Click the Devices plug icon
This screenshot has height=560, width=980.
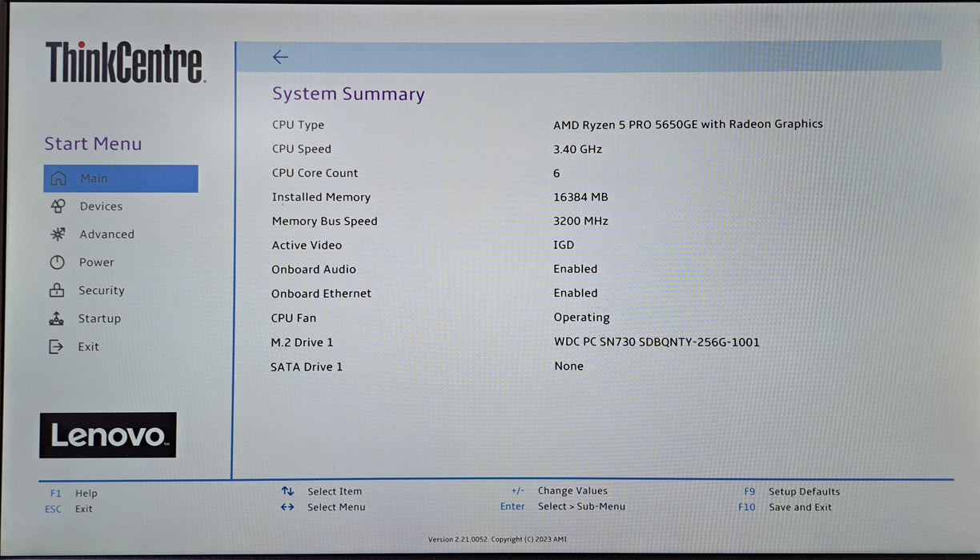(58, 206)
